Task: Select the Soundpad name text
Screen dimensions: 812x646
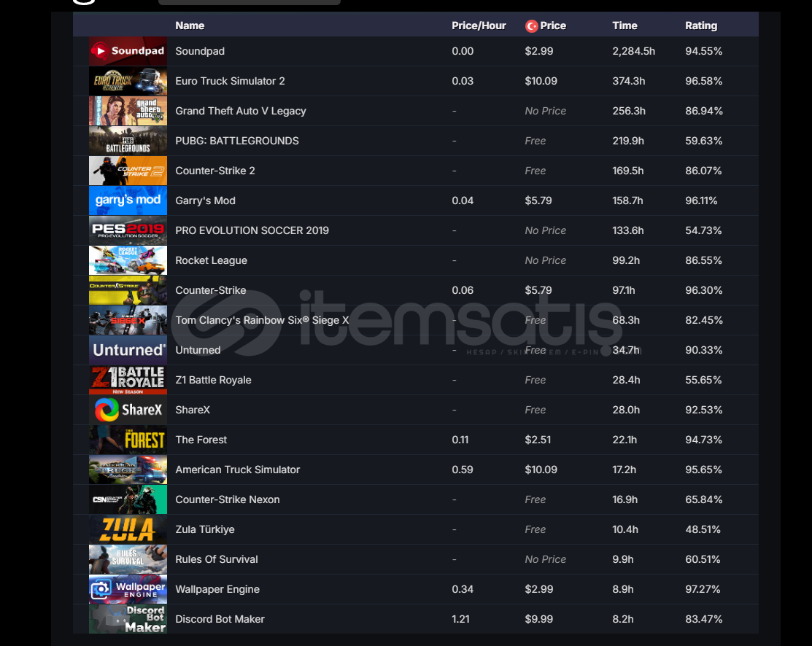Action: [200, 51]
